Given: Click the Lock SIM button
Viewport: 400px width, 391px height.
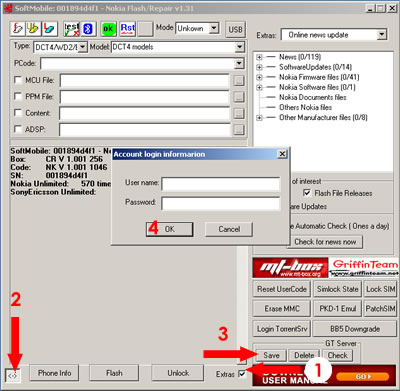Looking at the screenshot, I should [x=380, y=289].
